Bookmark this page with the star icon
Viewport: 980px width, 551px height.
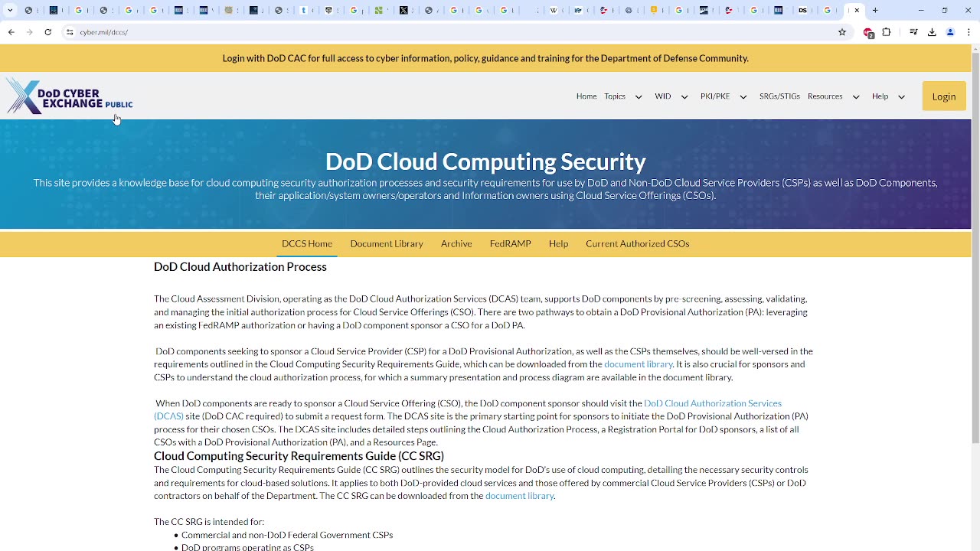[842, 32]
